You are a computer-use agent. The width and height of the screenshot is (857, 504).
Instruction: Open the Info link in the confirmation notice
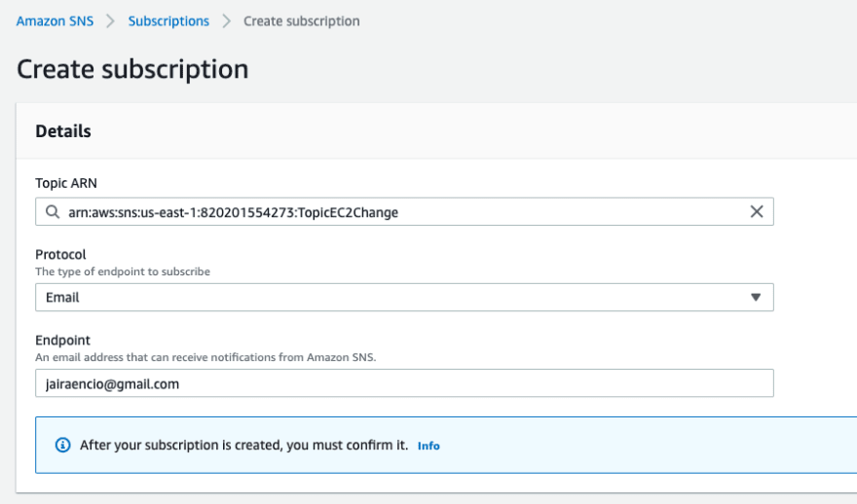428,446
